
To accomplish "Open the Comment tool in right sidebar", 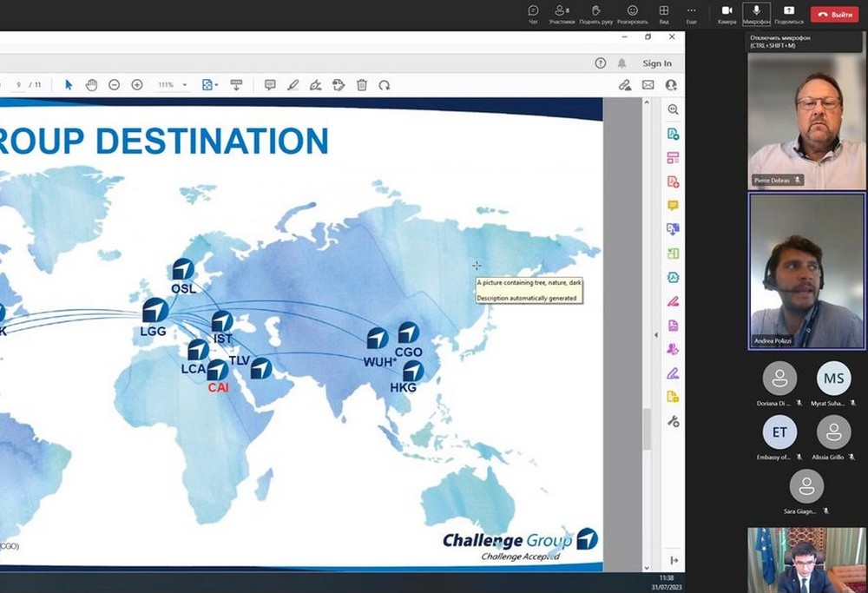I will (x=673, y=206).
